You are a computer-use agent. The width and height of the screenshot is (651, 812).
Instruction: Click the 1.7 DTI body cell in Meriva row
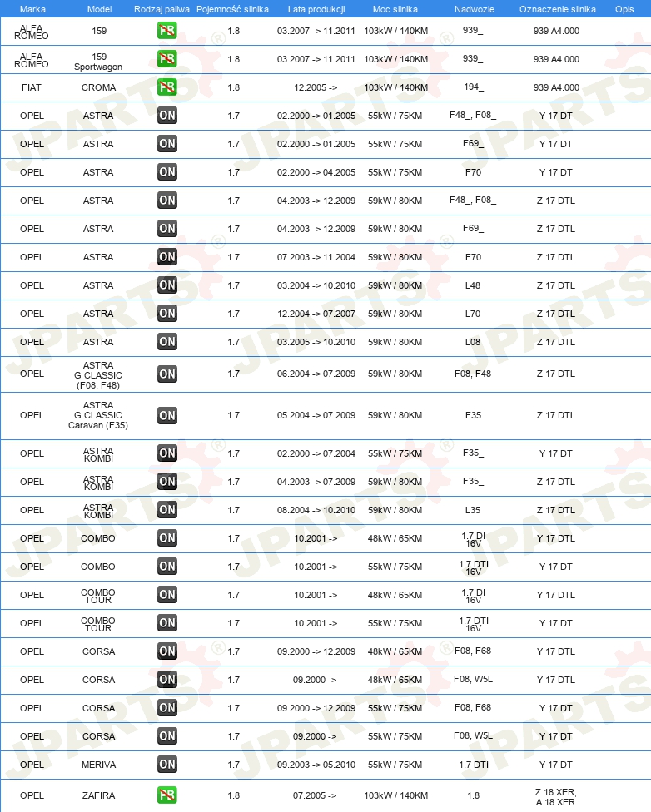point(474,765)
